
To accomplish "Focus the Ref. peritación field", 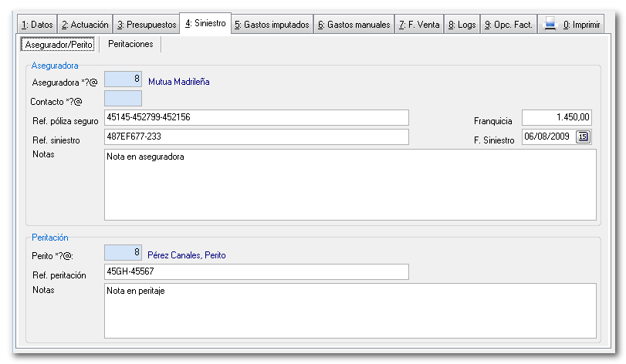I will click(255, 272).
